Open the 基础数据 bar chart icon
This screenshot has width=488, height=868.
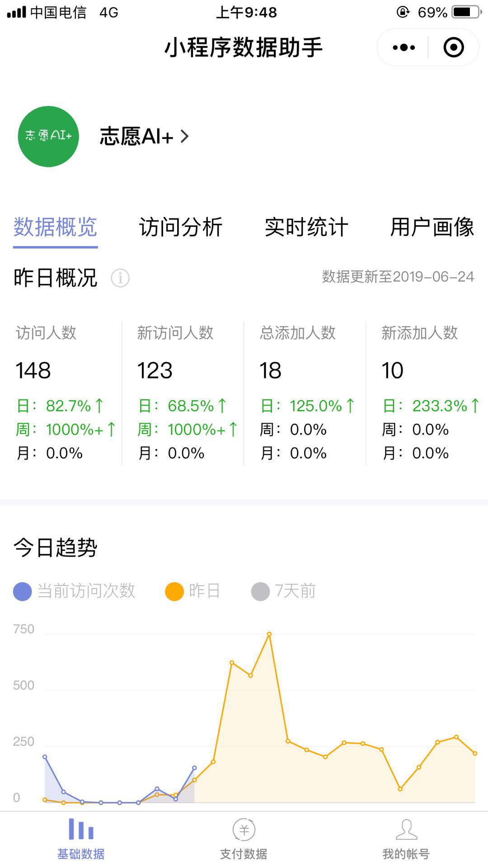pyautogui.click(x=81, y=830)
